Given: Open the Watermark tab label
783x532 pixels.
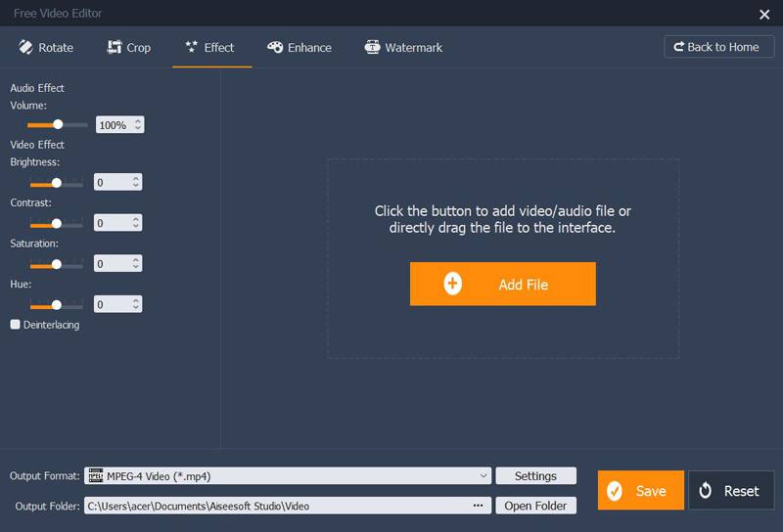Looking at the screenshot, I should point(413,47).
